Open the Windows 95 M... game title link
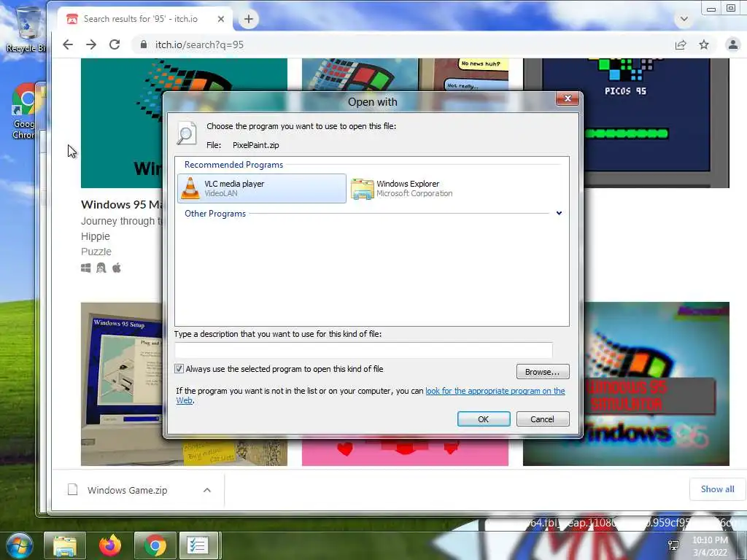 point(122,204)
